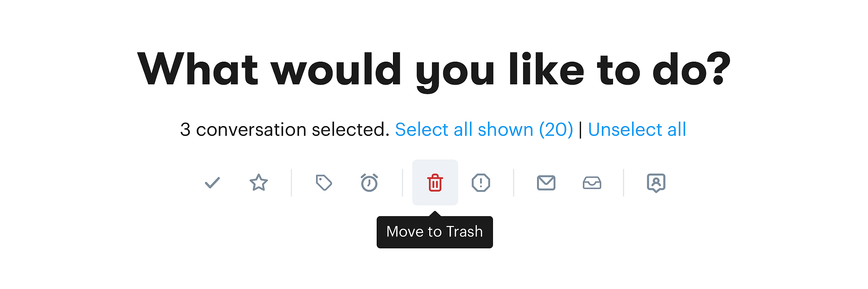Open the label tag icon
This screenshot has height=289, width=868.
324,183
